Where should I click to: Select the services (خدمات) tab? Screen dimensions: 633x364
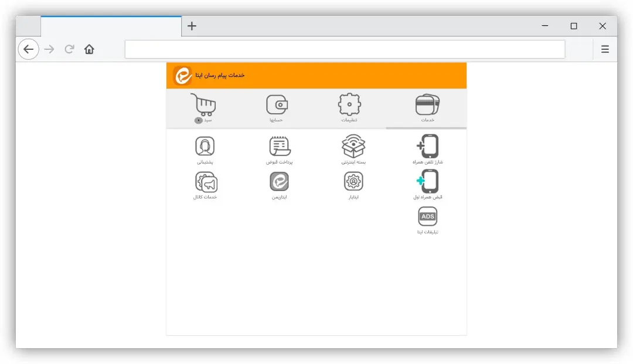427,108
